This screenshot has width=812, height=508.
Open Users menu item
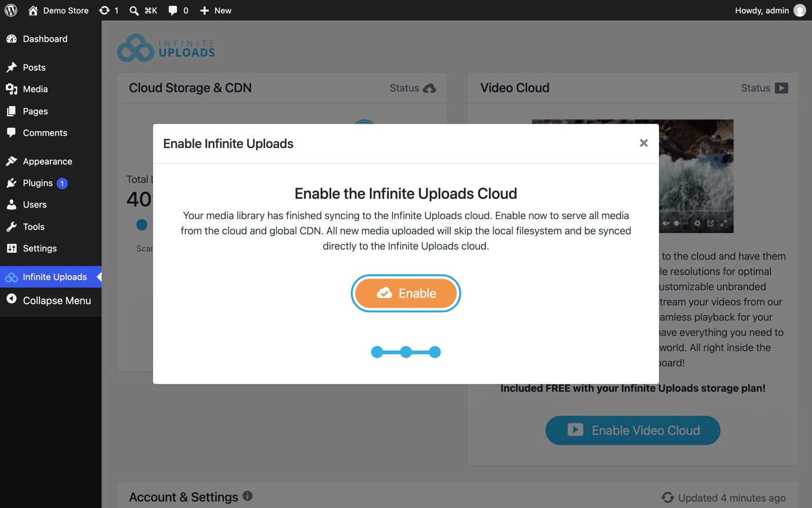point(50,204)
